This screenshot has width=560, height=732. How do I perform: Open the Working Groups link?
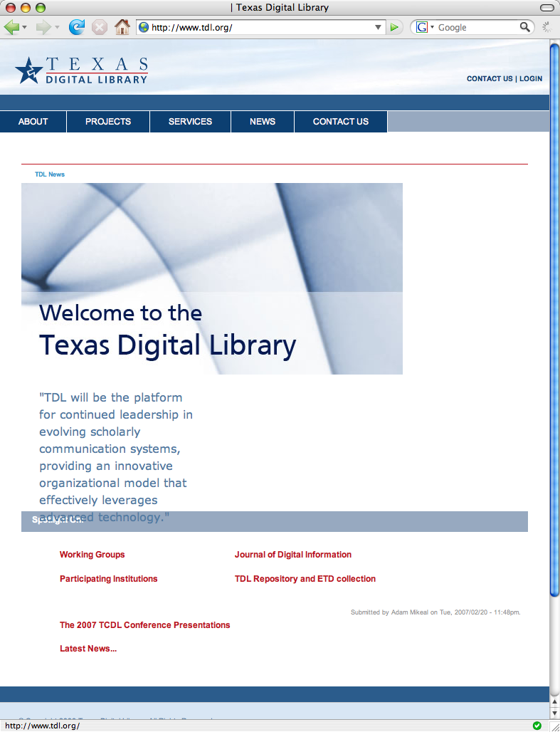point(92,555)
